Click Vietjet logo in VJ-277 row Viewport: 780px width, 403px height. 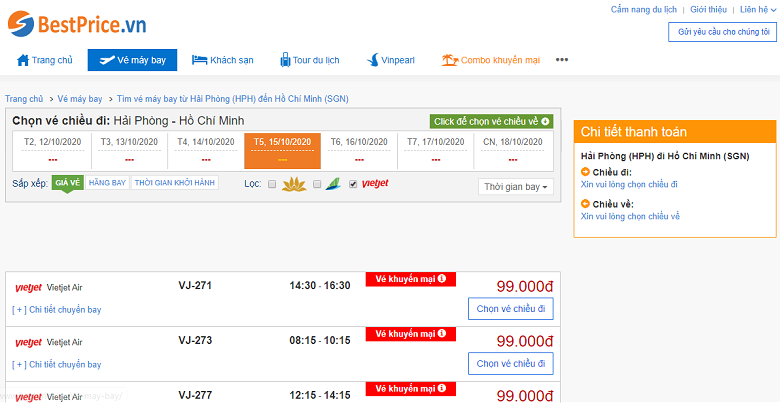point(28,397)
